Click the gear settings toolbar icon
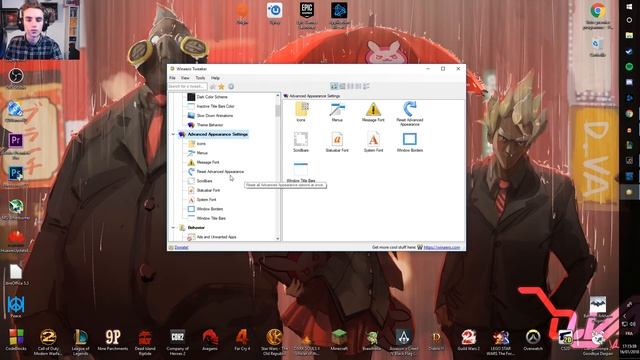The height and width of the screenshot is (360, 640). pos(231,87)
